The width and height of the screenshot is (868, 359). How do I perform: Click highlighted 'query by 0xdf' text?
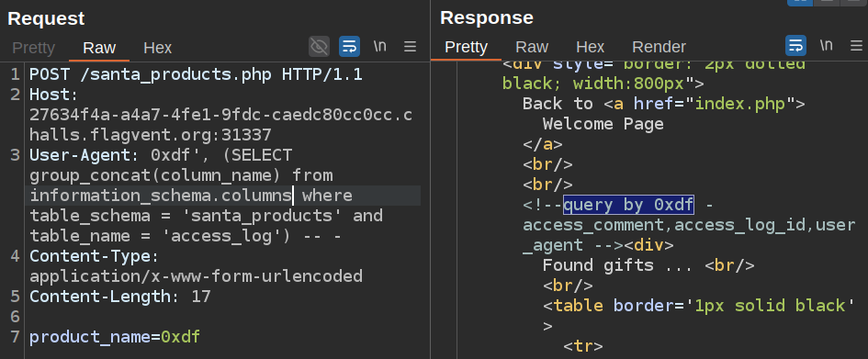(x=628, y=205)
